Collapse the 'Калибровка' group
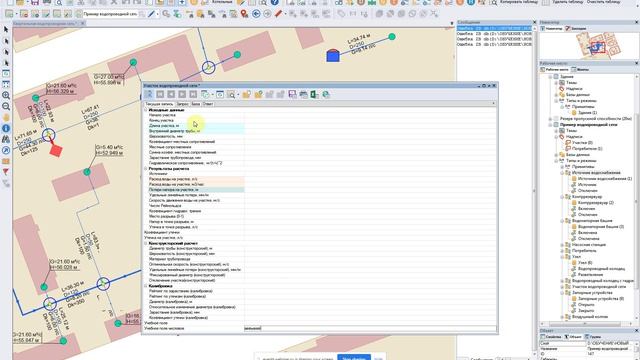The height and width of the screenshot is (360, 640). click(146, 286)
